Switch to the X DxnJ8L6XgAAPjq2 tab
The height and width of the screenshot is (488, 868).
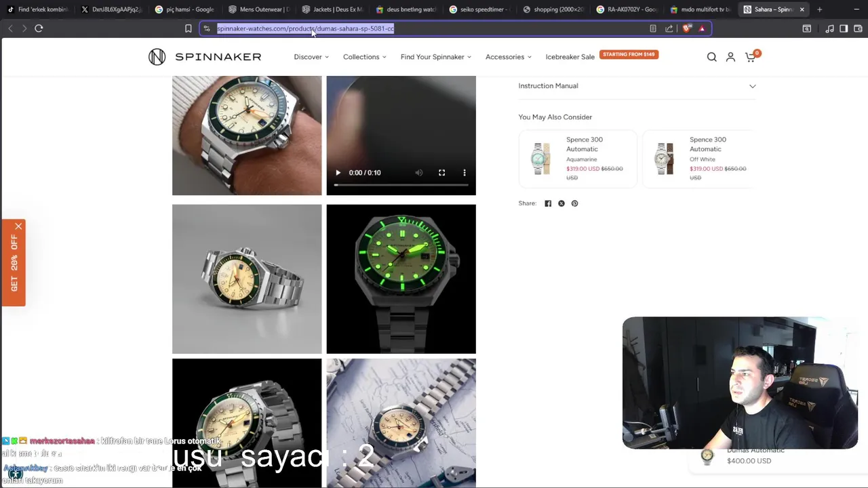coord(111,9)
